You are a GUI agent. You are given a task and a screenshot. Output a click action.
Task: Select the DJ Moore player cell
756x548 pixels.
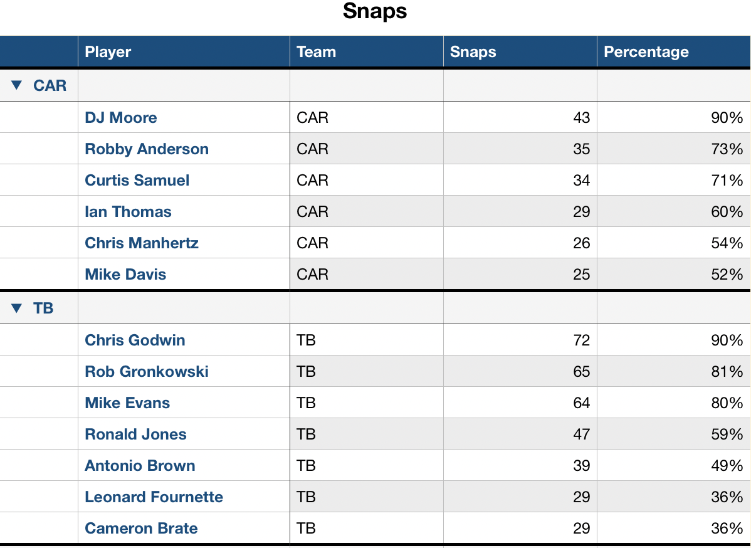pos(121,117)
